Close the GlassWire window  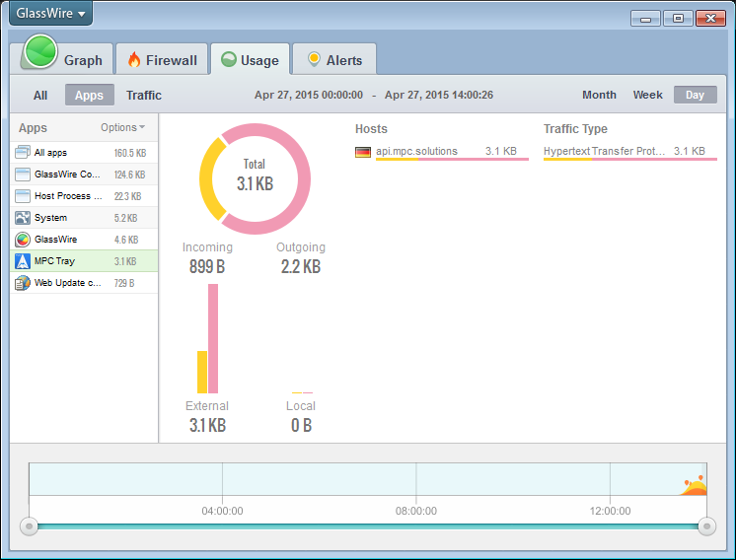pos(710,19)
